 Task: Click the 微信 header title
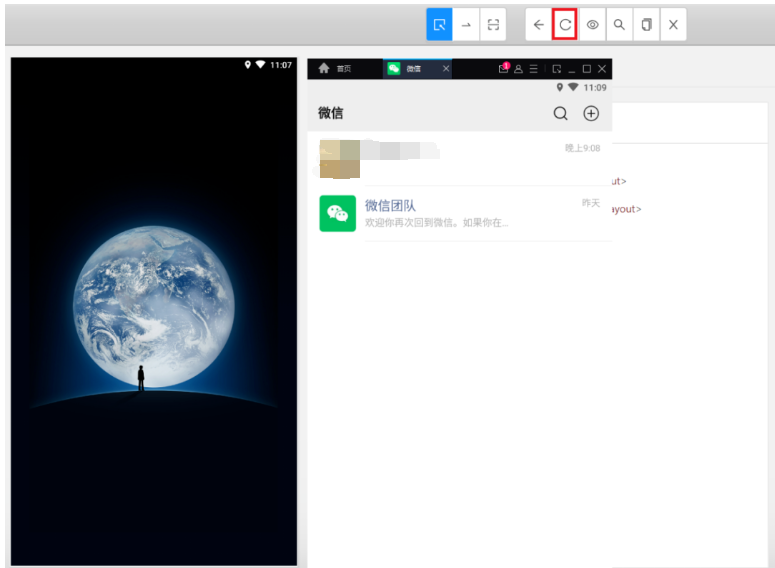pyautogui.click(x=330, y=113)
